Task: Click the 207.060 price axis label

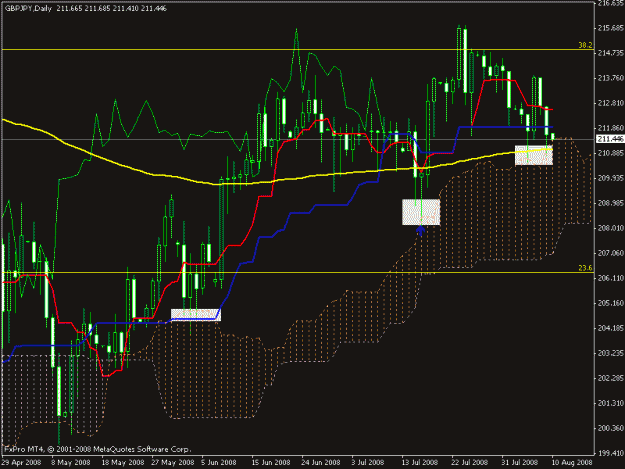Action: coord(611,253)
